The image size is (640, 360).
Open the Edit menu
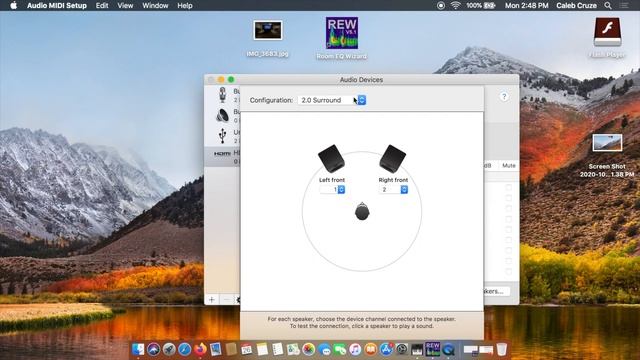[102, 6]
